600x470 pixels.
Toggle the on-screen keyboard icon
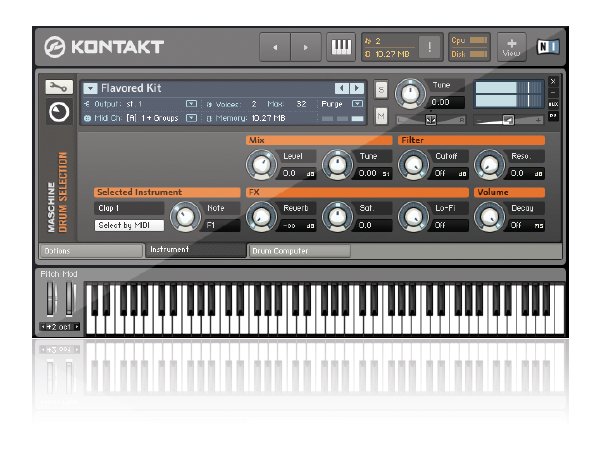(x=341, y=47)
